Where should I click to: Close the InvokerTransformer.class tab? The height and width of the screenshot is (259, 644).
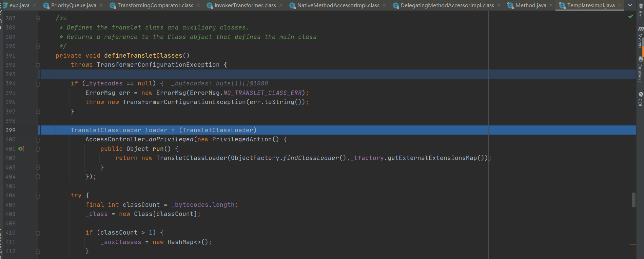tap(281, 5)
